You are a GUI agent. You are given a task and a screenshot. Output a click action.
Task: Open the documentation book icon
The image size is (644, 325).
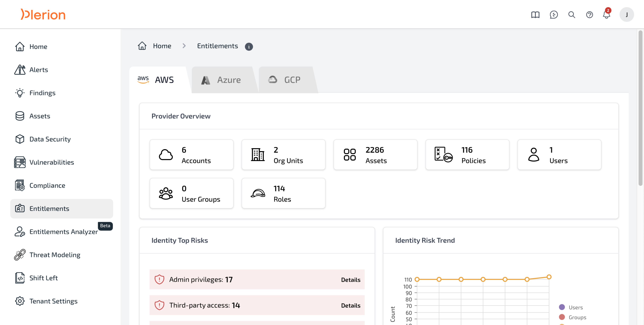point(535,15)
